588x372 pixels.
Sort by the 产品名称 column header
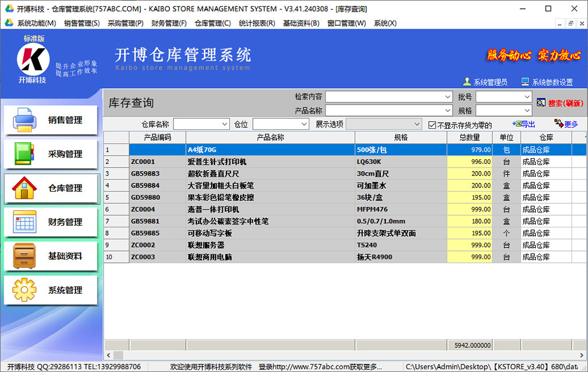pos(270,138)
